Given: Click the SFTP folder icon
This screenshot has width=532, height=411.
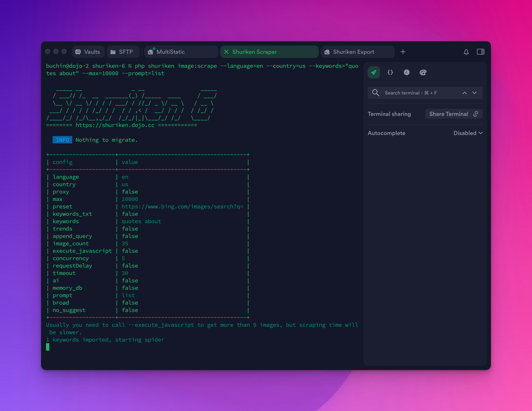Looking at the screenshot, I should pyautogui.click(x=113, y=52).
